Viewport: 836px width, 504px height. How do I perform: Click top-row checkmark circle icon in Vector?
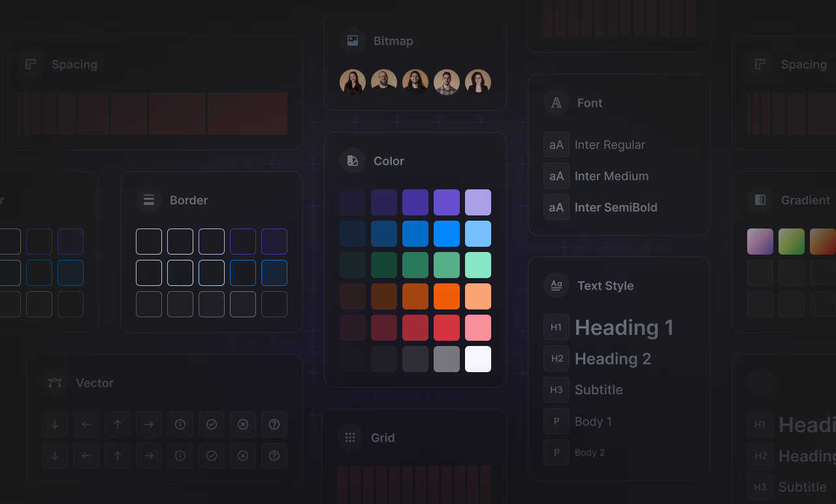(212, 424)
